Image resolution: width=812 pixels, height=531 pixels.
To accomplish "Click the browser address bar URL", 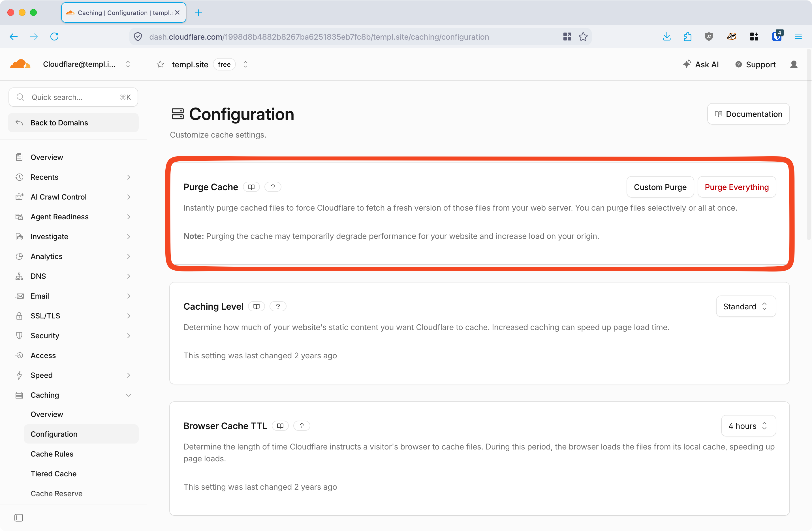I will (319, 37).
